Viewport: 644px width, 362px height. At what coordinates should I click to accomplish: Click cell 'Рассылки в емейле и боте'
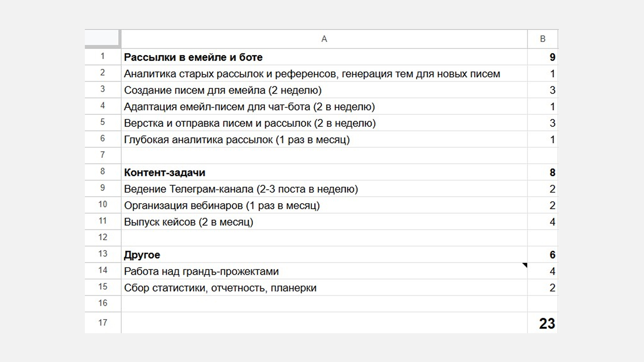(x=324, y=57)
